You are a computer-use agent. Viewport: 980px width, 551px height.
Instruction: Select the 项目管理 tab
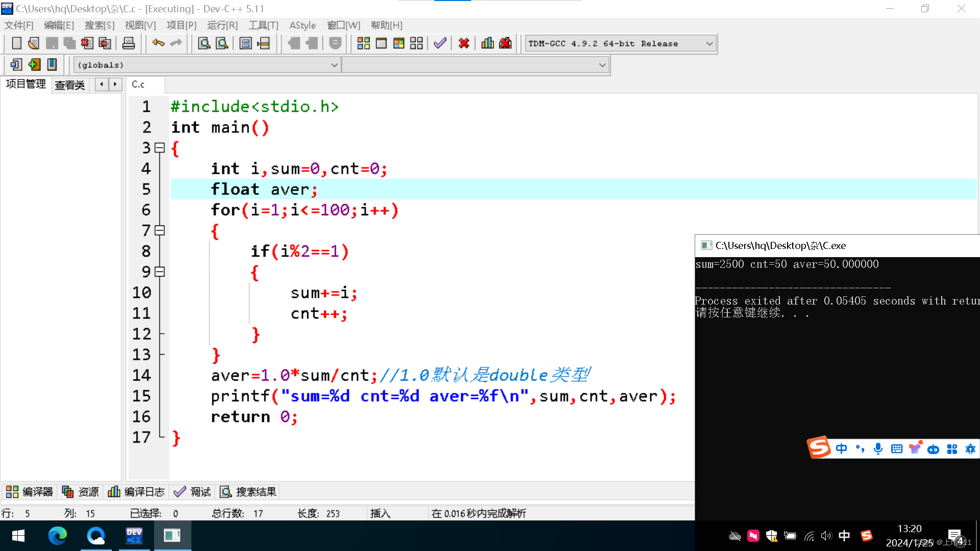[x=26, y=84]
